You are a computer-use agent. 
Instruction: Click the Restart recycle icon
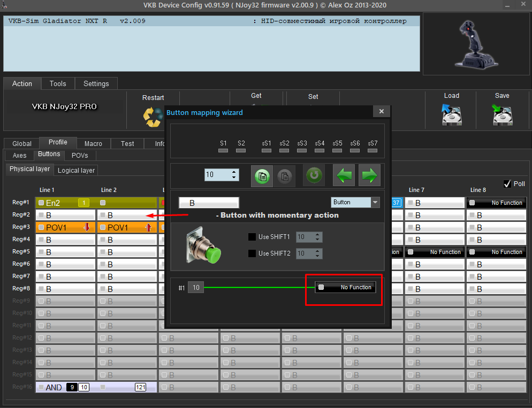153,117
